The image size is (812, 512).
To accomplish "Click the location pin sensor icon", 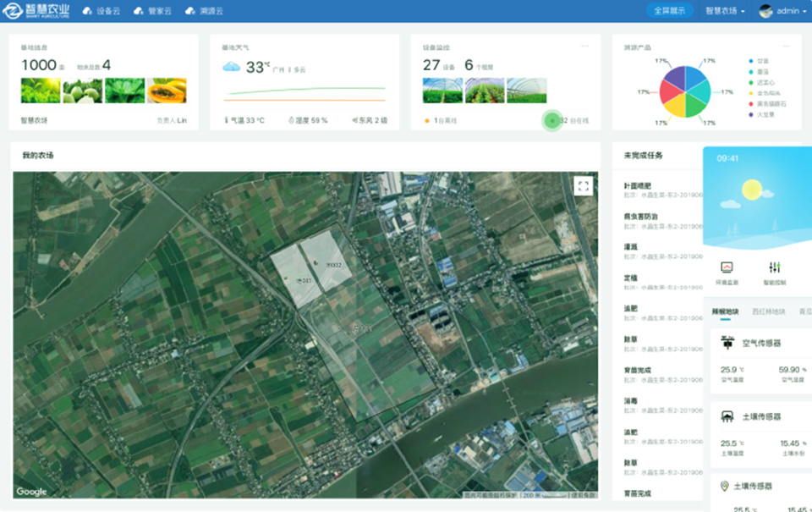I will [x=725, y=486].
